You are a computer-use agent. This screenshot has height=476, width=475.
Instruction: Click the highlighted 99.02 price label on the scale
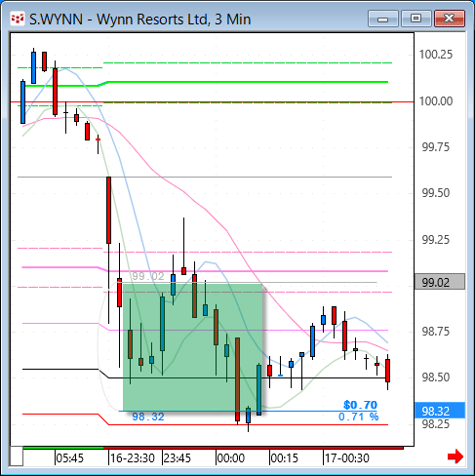click(440, 282)
